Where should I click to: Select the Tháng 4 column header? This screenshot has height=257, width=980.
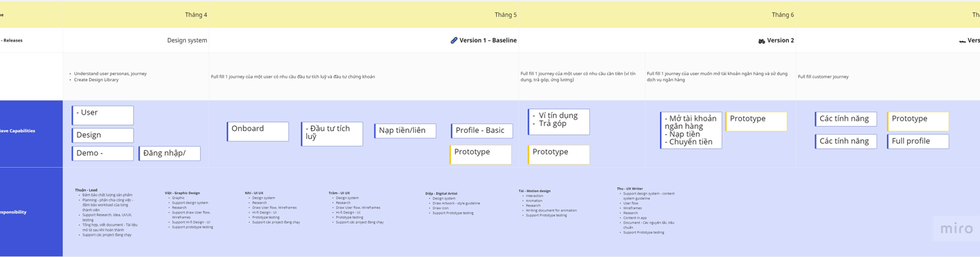coord(196,14)
